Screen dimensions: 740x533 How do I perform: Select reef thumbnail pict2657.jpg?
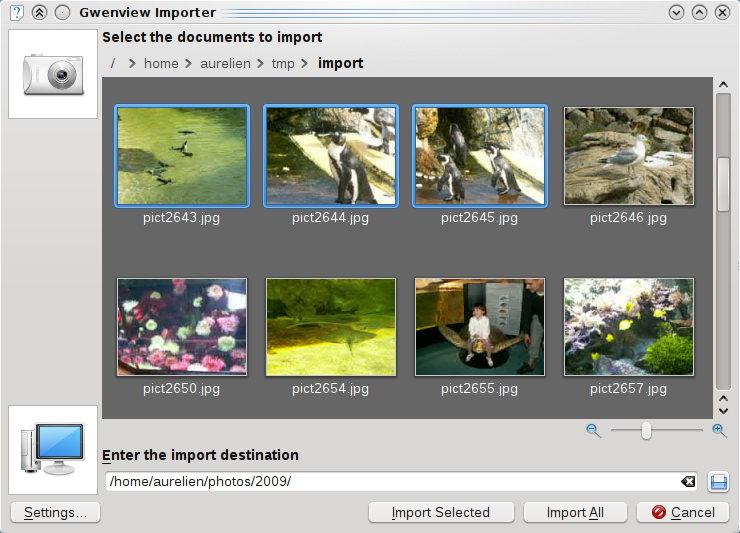coord(629,327)
